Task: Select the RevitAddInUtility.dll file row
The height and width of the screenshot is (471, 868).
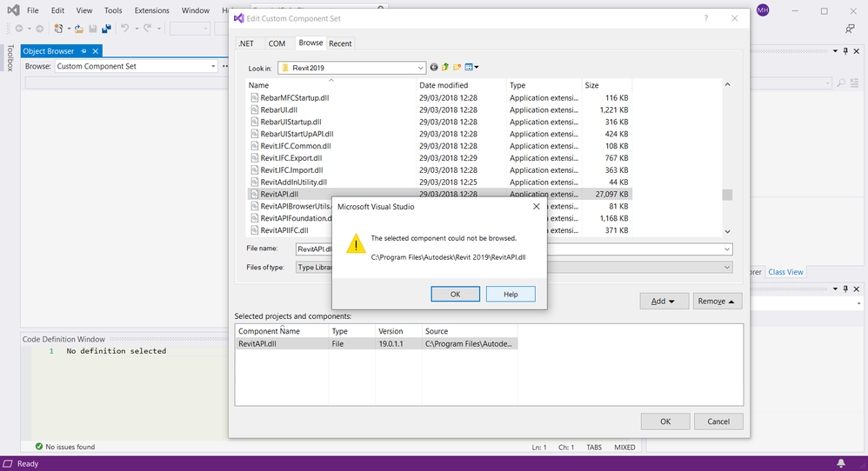Action: point(439,182)
